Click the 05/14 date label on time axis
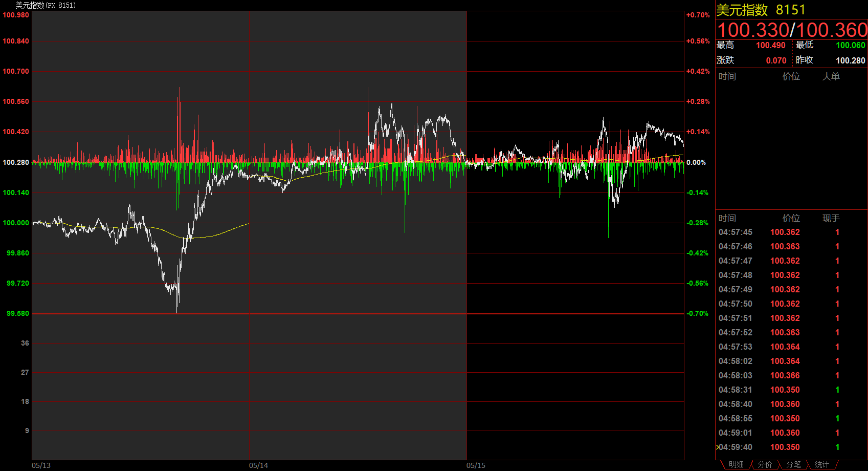The width and height of the screenshot is (868, 471). tap(258, 465)
